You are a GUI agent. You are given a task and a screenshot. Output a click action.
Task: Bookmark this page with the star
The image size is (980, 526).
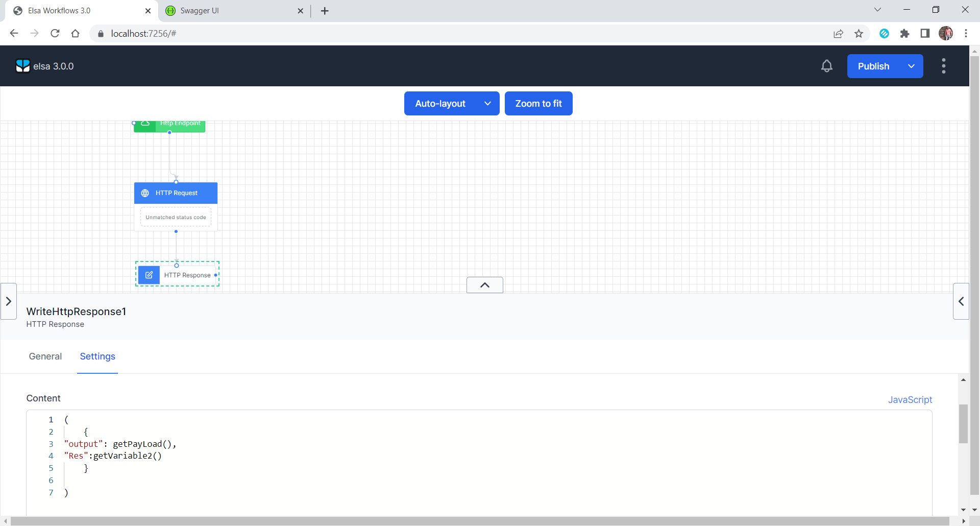[x=859, y=34]
